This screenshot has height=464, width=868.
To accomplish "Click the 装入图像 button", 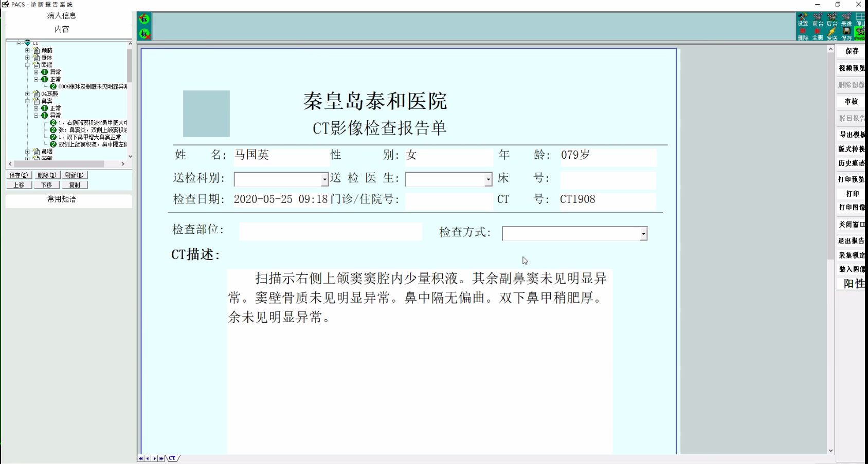I will (852, 269).
